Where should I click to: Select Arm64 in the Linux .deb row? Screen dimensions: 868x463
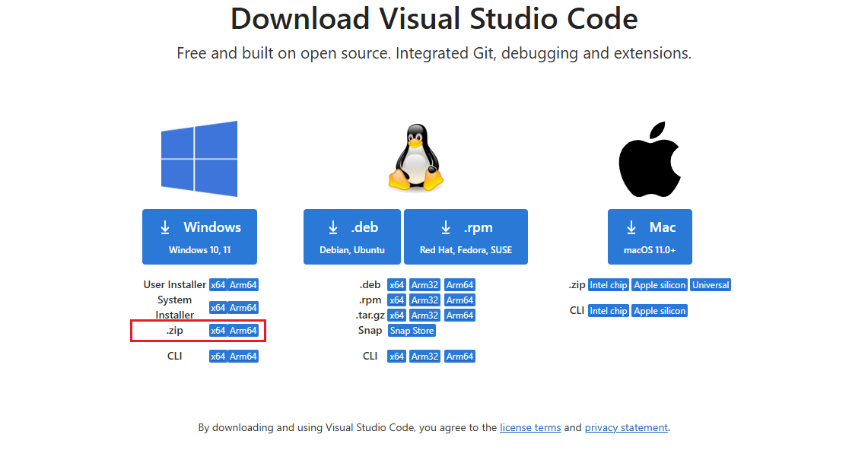[459, 285]
